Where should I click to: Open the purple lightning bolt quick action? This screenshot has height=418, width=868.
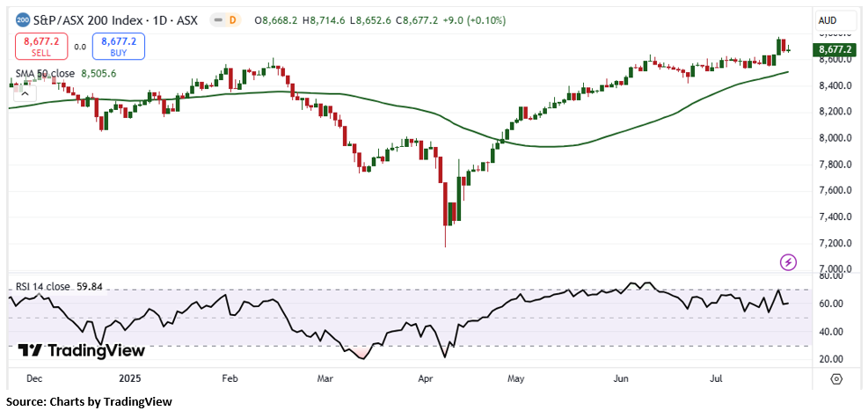(x=788, y=262)
